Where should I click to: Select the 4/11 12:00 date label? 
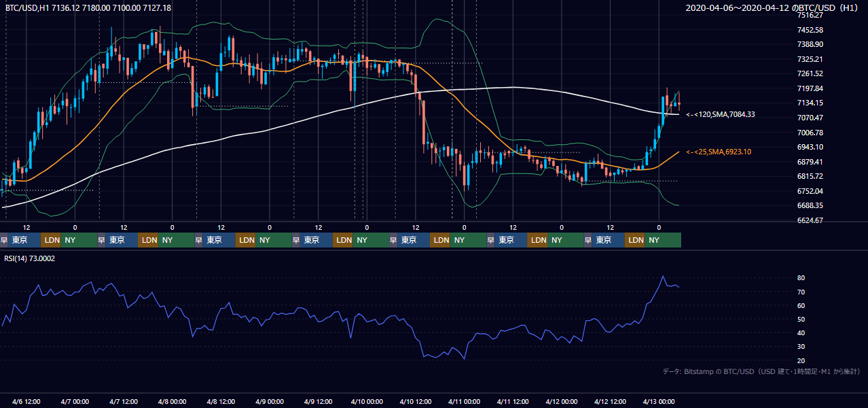pyautogui.click(x=513, y=402)
